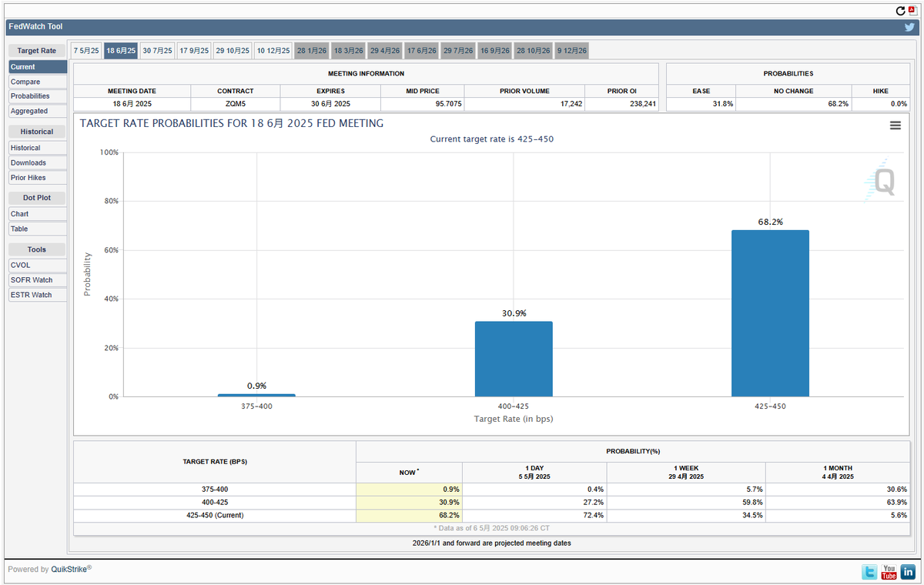924x585 pixels.
Task: Select Aggregated in the Target Rate section
Action: pyautogui.click(x=29, y=111)
